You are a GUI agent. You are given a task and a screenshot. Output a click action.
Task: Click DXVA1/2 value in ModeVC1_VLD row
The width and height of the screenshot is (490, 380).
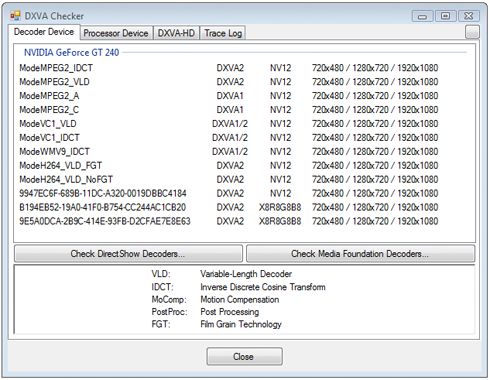pos(230,124)
